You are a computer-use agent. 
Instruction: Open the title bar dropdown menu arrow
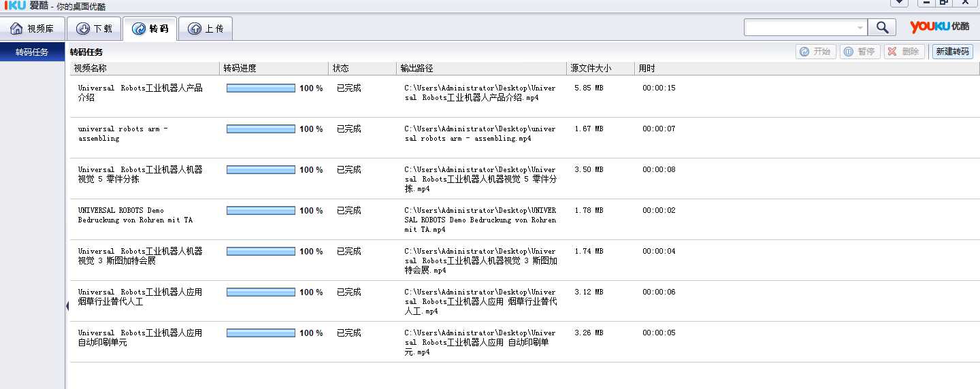pyautogui.click(x=899, y=3)
